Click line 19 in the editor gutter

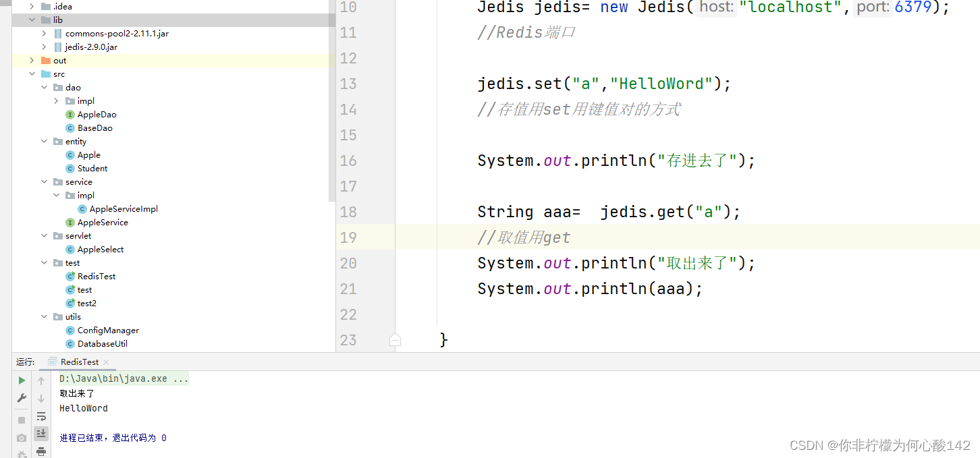[348, 237]
